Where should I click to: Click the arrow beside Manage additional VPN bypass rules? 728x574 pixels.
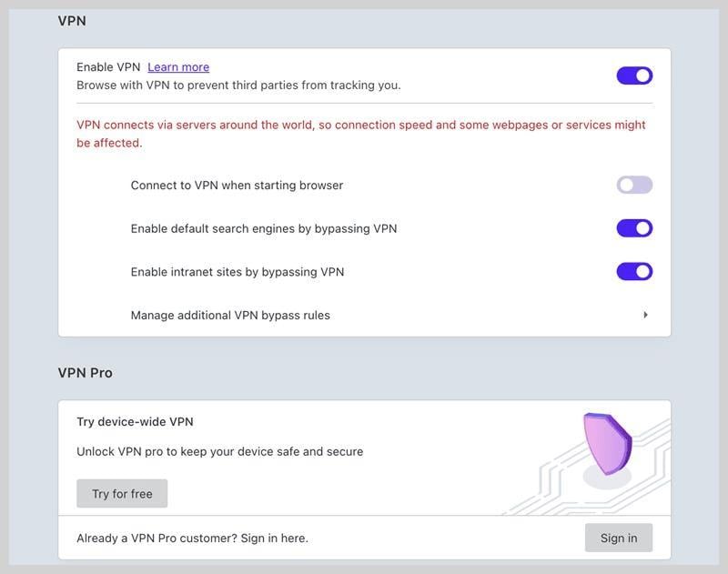click(645, 315)
